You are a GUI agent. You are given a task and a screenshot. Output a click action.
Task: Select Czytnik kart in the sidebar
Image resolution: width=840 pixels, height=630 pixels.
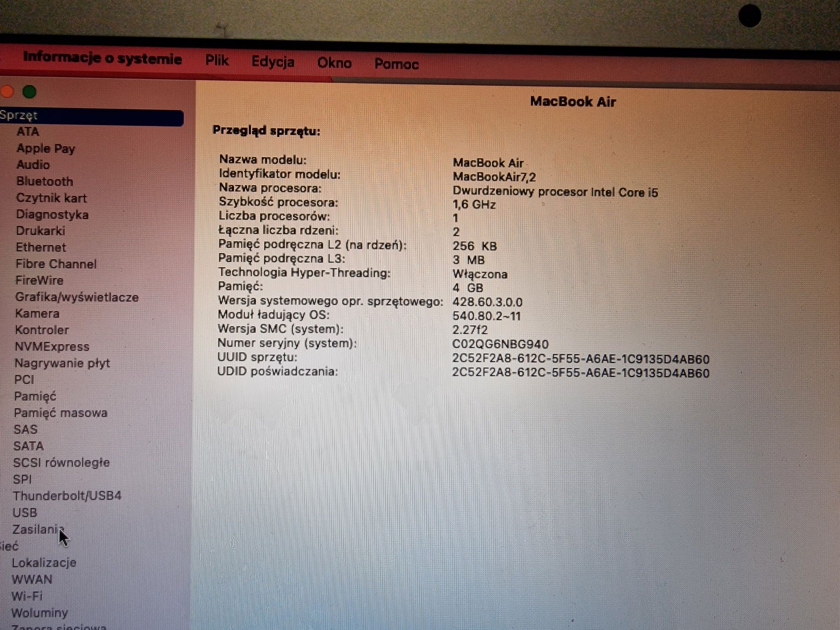(x=51, y=198)
